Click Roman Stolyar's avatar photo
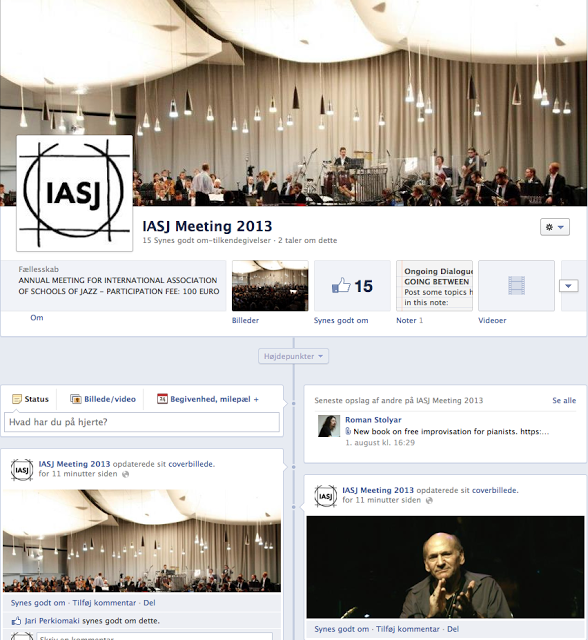Image resolution: width=588 pixels, height=640 pixels. coord(329,426)
